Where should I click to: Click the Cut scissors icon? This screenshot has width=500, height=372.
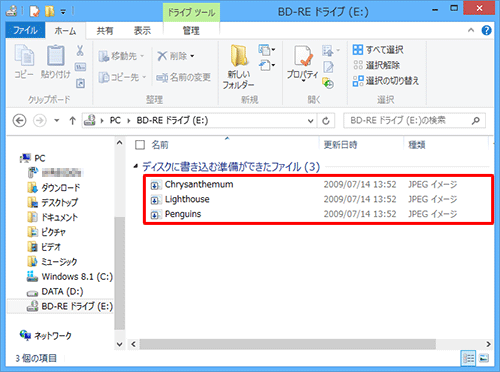(80, 51)
